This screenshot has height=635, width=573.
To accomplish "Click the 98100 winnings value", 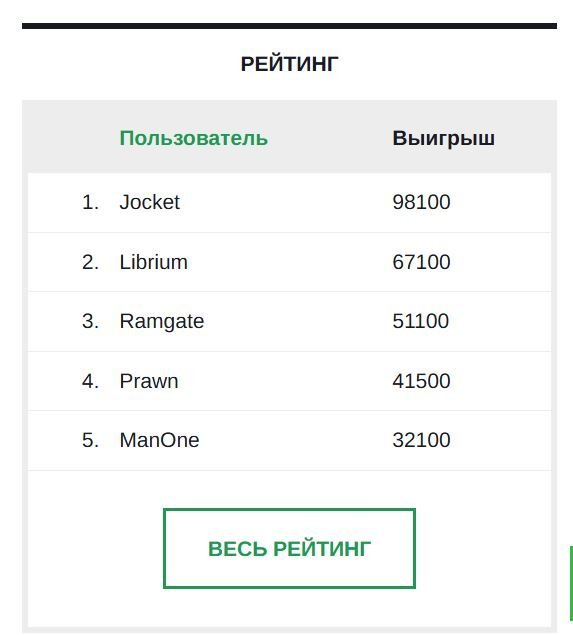I will coord(421,202).
